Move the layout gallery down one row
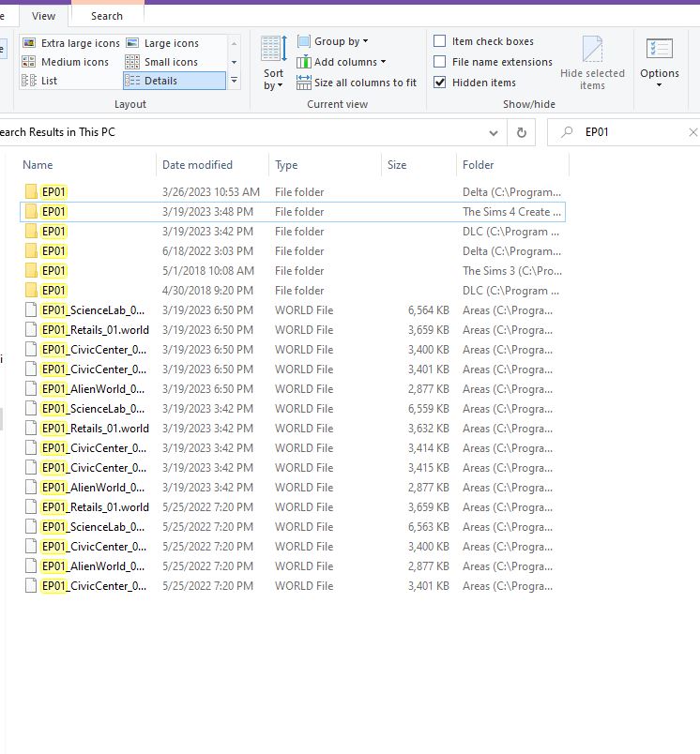700x754 pixels. [234, 62]
